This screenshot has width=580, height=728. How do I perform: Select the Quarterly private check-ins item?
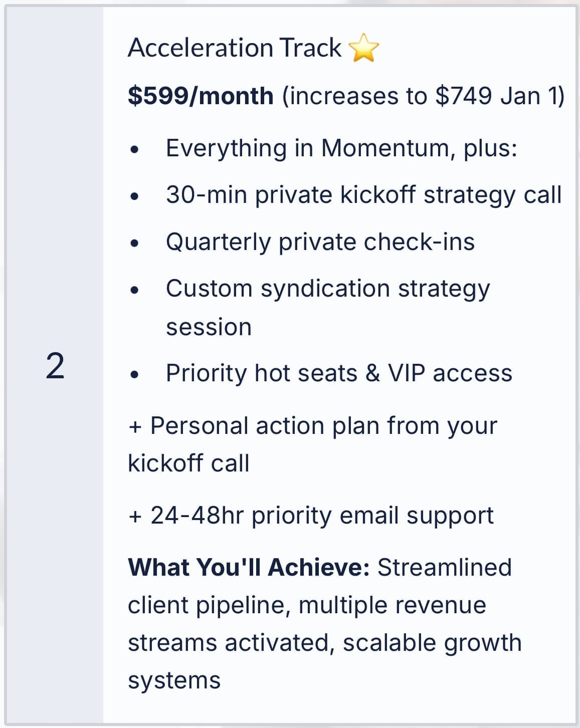(320, 242)
